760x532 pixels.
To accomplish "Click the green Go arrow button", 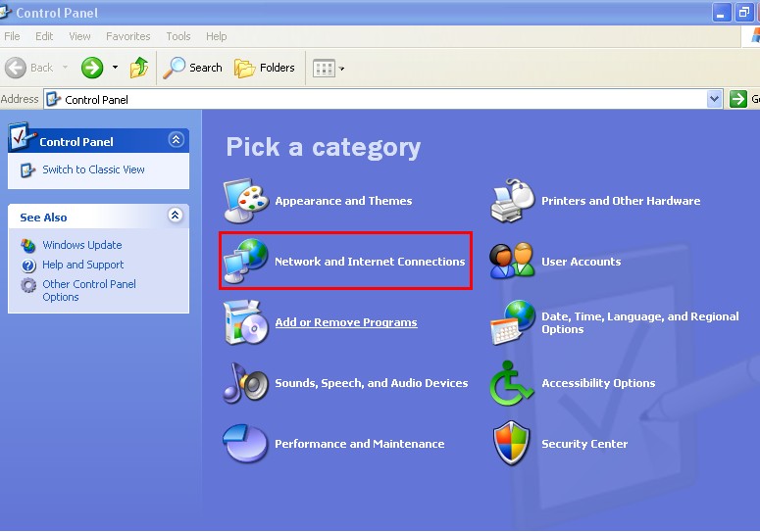I will pos(738,99).
